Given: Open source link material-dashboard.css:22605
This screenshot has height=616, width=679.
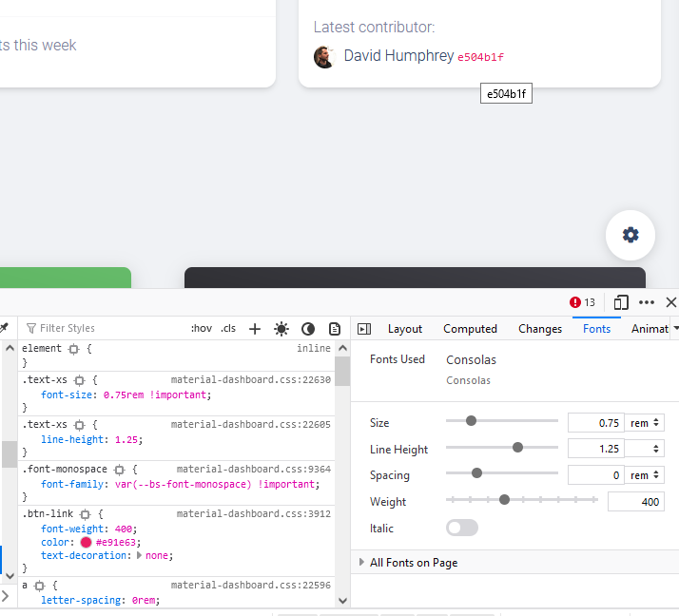Looking at the screenshot, I should [x=251, y=424].
